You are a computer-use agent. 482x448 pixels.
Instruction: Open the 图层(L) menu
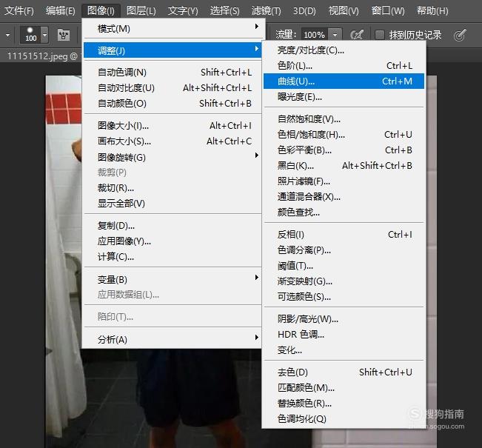(x=141, y=11)
